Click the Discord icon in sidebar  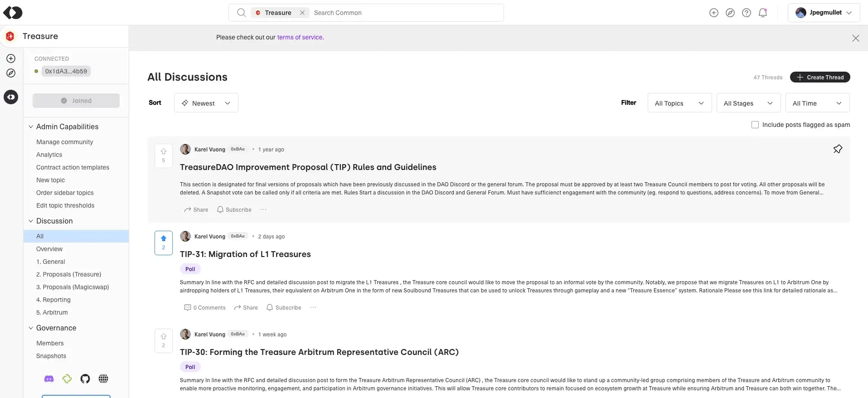click(49, 379)
